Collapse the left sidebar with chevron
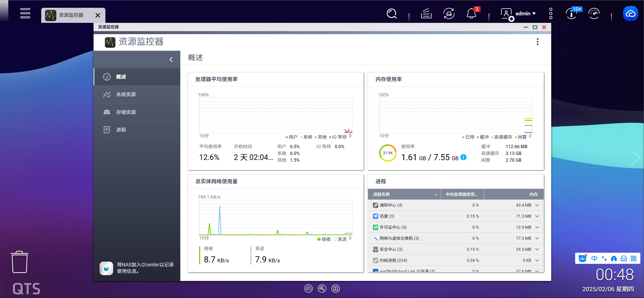Image resolution: width=644 pixels, height=298 pixels. 171,59
